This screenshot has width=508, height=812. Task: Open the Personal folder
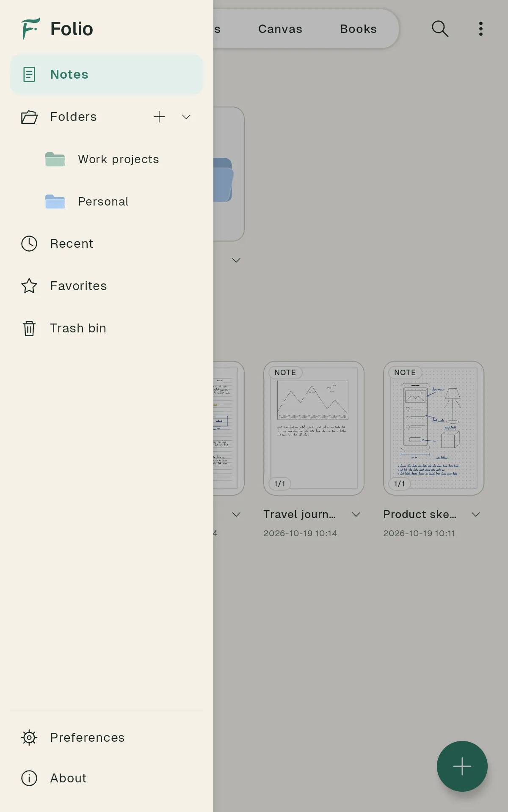tap(107, 201)
